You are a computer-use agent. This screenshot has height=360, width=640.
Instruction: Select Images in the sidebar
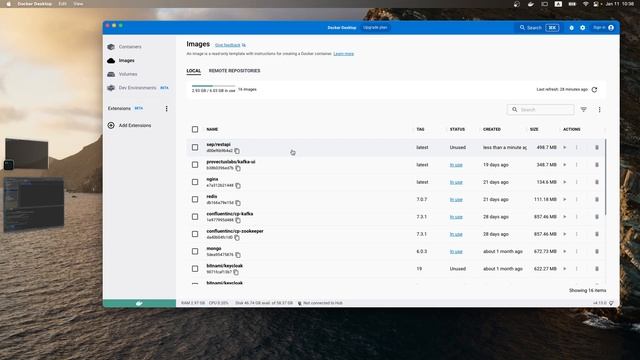click(x=127, y=60)
